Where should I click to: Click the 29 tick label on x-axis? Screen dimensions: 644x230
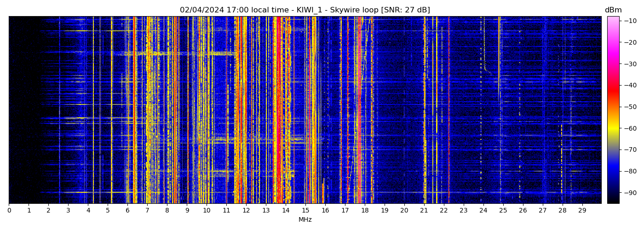pos(582,211)
